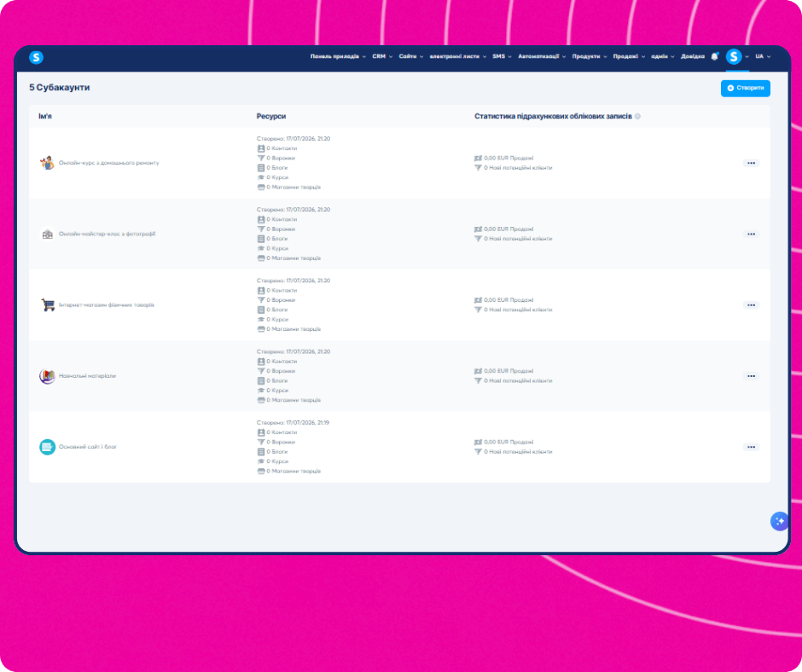Click the AI assistant sparkle button
The width and height of the screenshot is (802, 672).
tap(780, 521)
